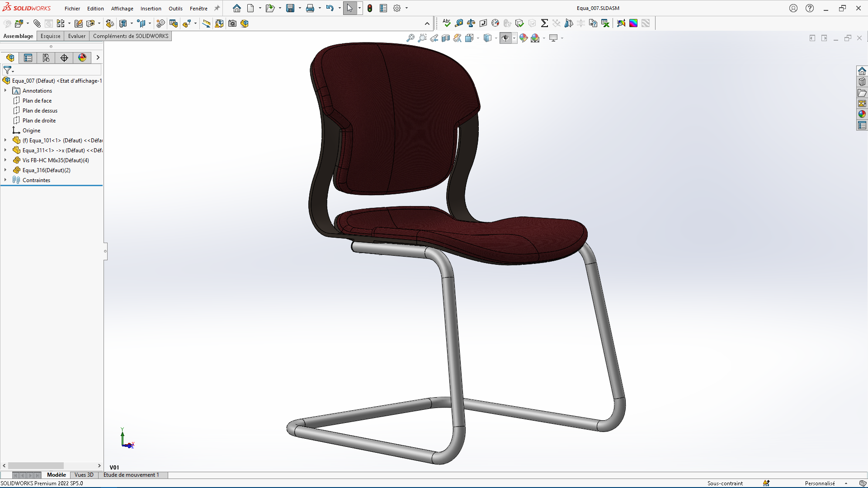
Task: Switch to the Evaluer tab
Action: tap(77, 36)
